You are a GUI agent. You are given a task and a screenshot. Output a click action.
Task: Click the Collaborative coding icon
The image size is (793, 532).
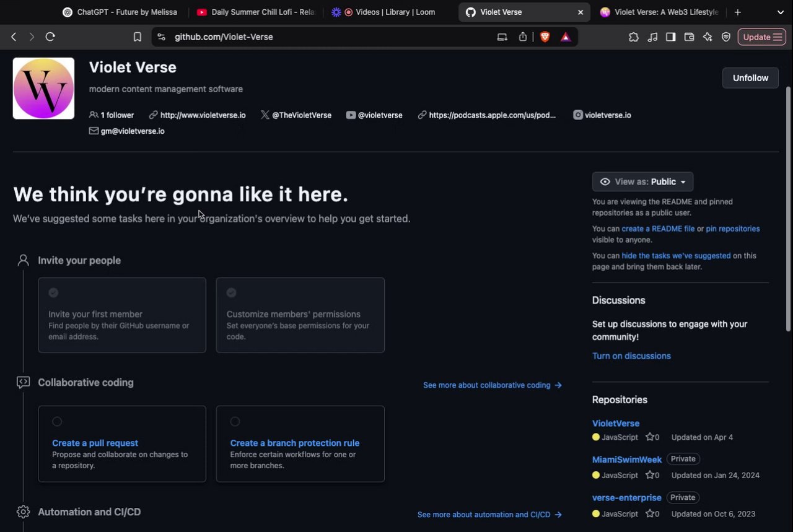(23, 383)
